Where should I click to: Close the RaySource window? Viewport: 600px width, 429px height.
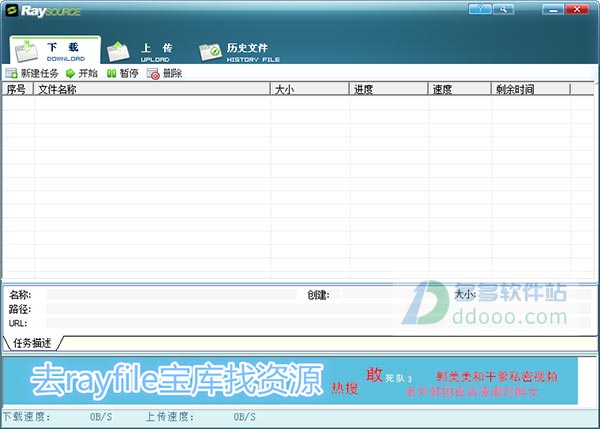click(577, 9)
